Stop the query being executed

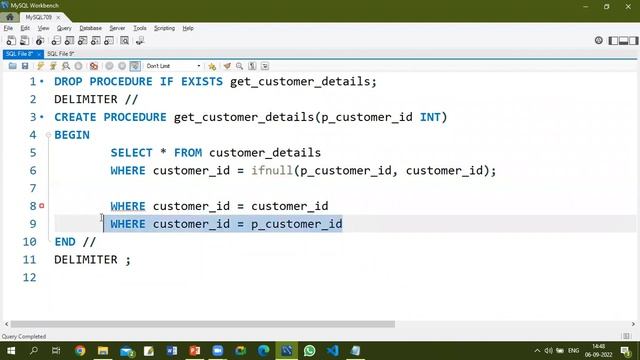click(78, 66)
